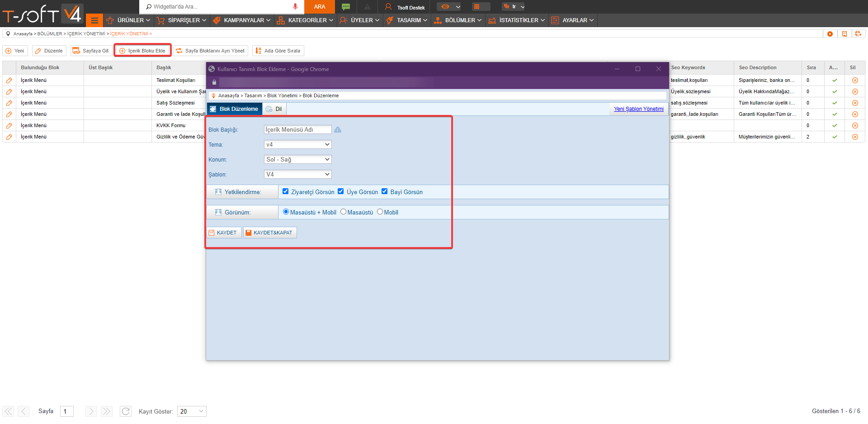The image size is (868, 424).
Task: Open the Tsoft Destek user profile
Action: pyautogui.click(x=405, y=7)
